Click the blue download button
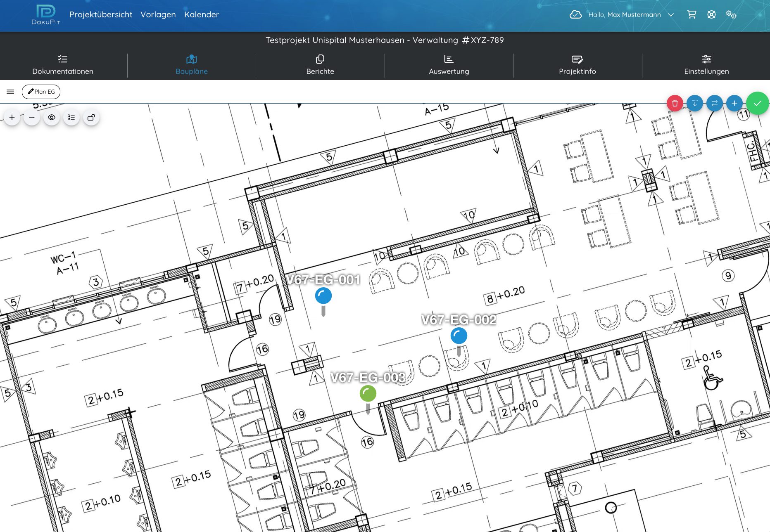Viewport: 770px width, 532px height. [x=695, y=103]
